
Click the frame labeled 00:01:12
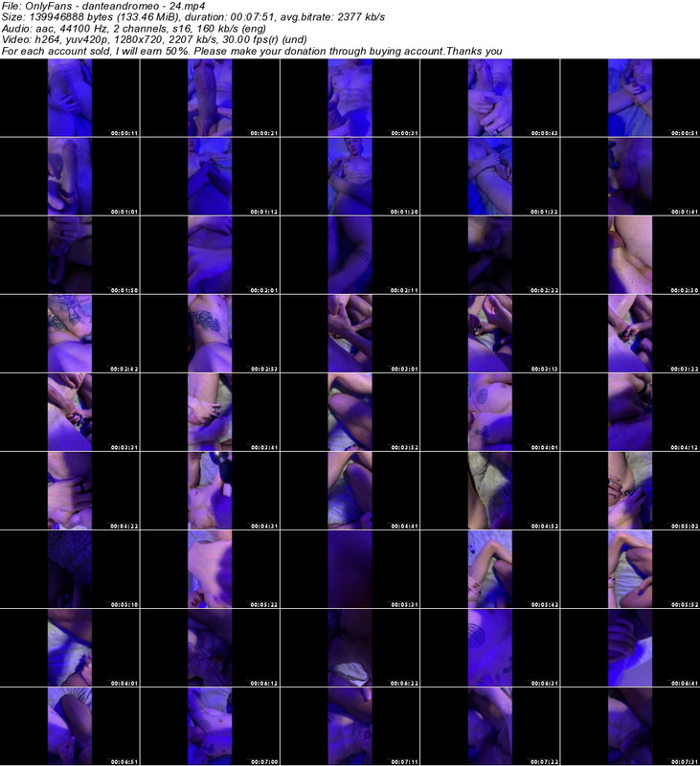[210, 175]
